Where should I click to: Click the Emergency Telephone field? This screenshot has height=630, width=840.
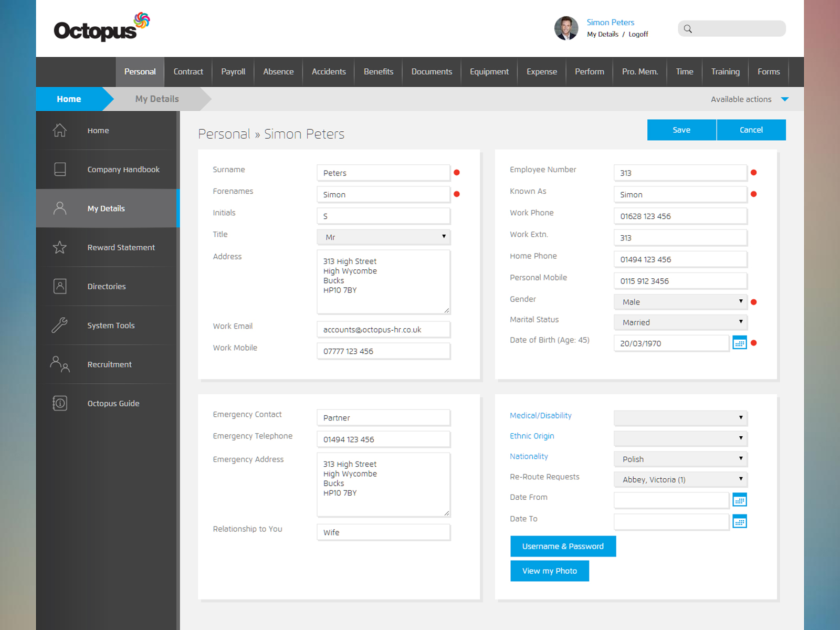point(384,439)
